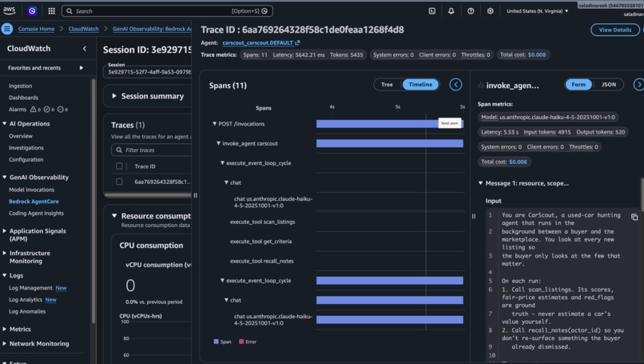Viewport: 644px width, 364px height.
Task: Click the alarm triangle icon in Alarms row
Action: (34, 110)
